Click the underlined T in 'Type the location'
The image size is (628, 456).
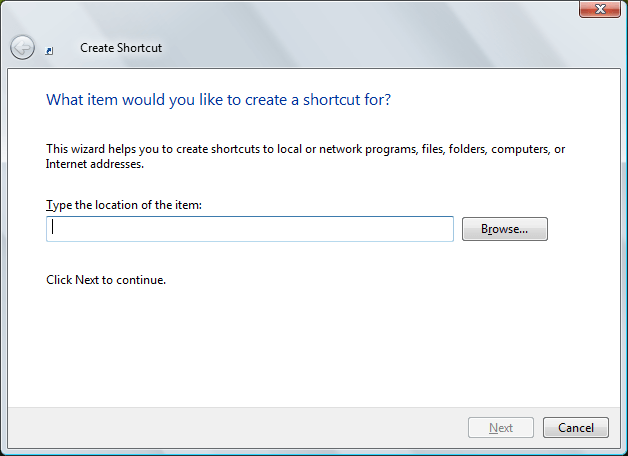pyautogui.click(x=49, y=205)
